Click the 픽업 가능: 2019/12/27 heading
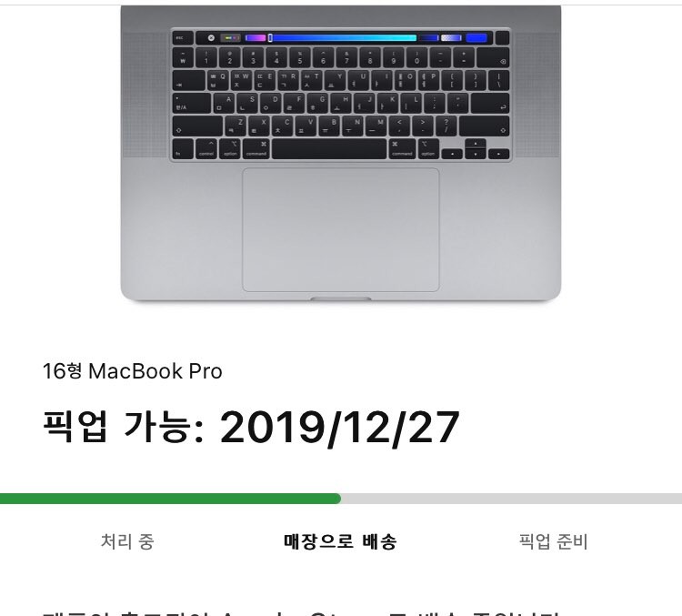 point(251,428)
